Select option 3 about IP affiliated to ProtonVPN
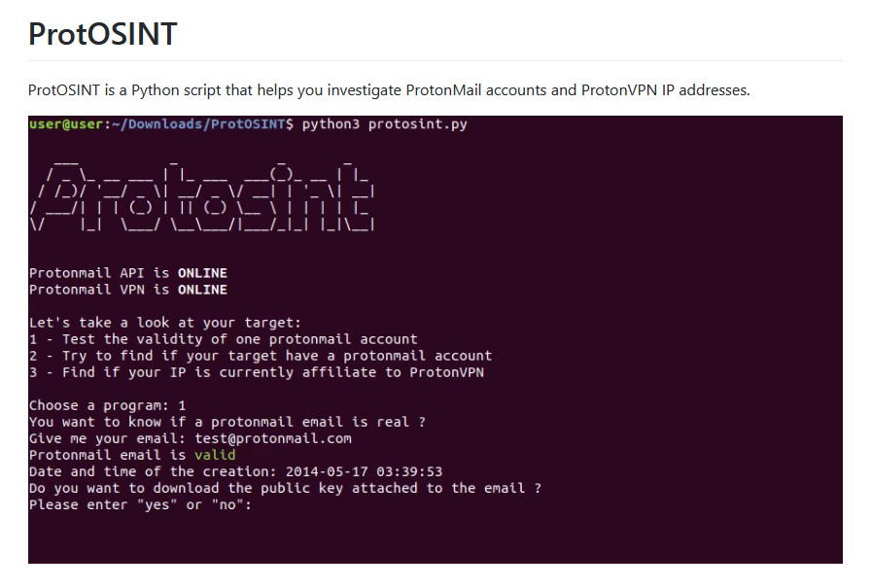 (256, 372)
